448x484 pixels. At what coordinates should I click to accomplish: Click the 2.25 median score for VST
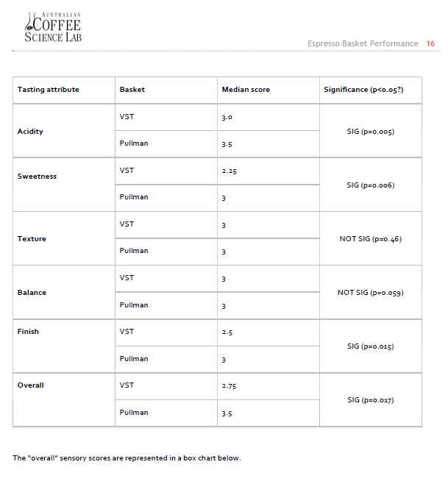229,171
